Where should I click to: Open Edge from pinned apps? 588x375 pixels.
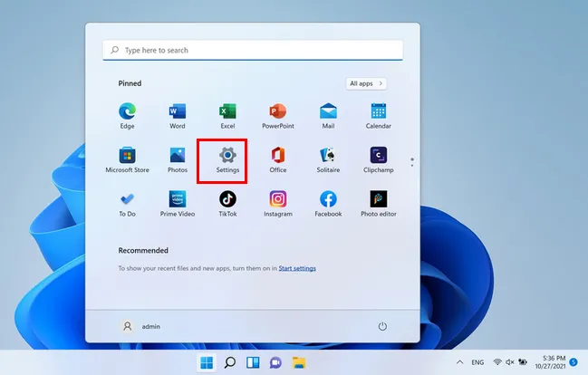point(127,116)
